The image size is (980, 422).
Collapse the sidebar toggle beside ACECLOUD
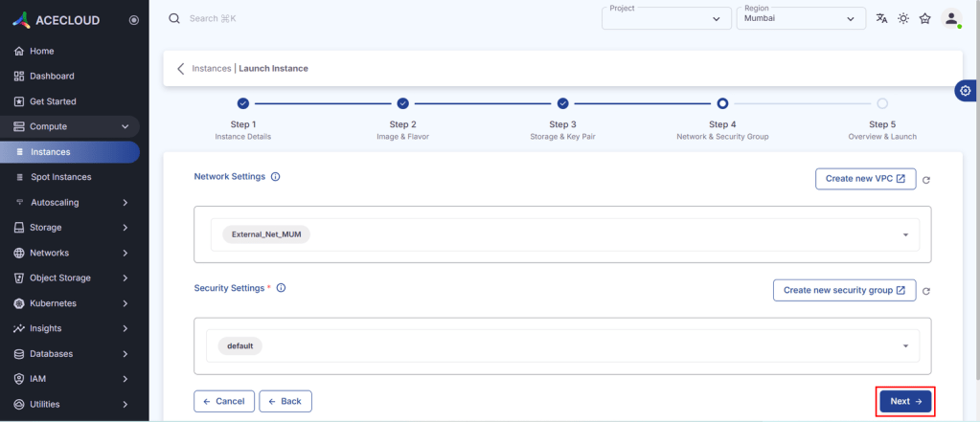pyautogui.click(x=133, y=19)
